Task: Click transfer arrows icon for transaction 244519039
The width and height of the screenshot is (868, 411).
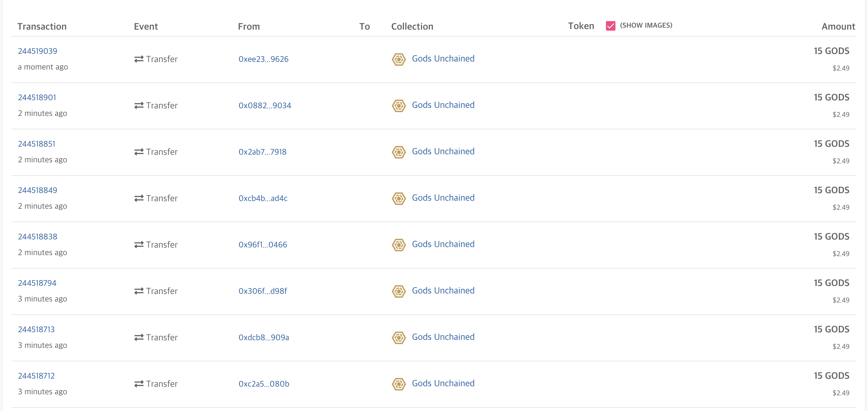Action: 139,59
